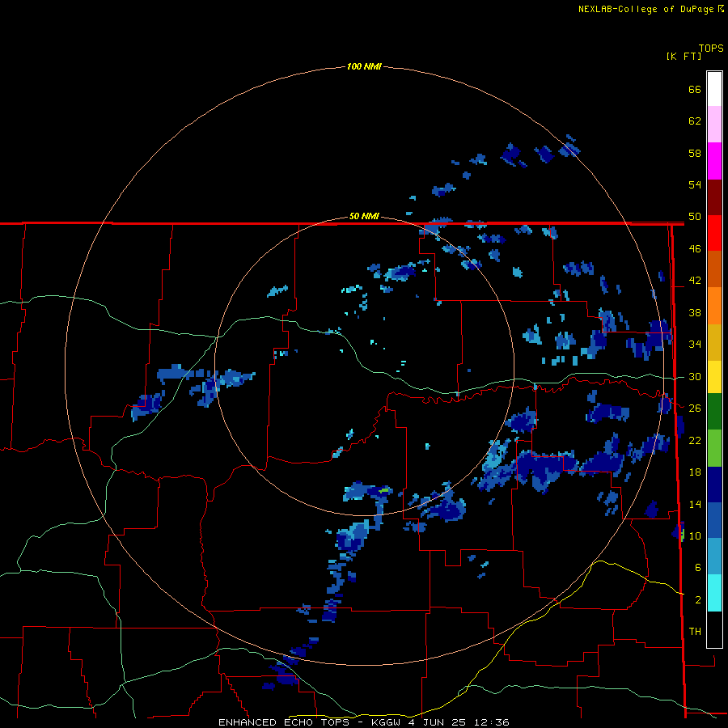Viewport: 728px width, 728px height.
Task: Click the legend value 26
Action: pos(695,408)
